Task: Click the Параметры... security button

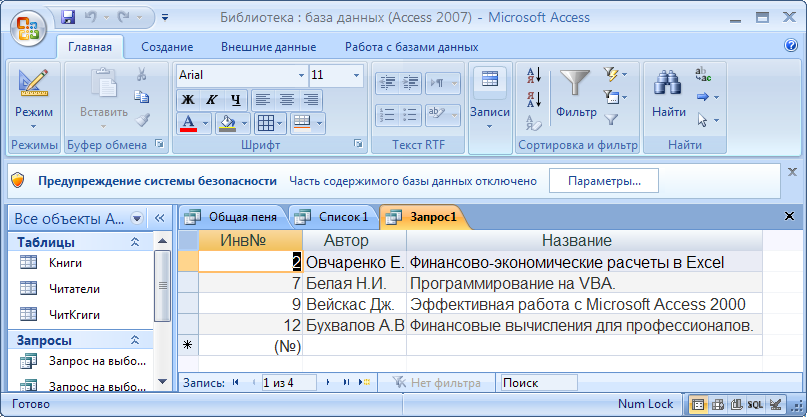Action: coord(604,181)
